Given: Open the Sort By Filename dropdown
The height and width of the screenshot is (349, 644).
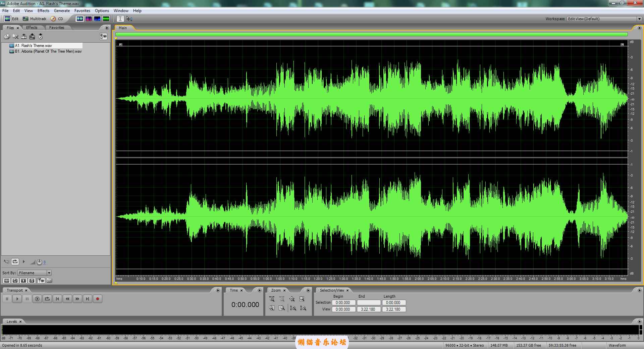Looking at the screenshot, I should [49, 273].
